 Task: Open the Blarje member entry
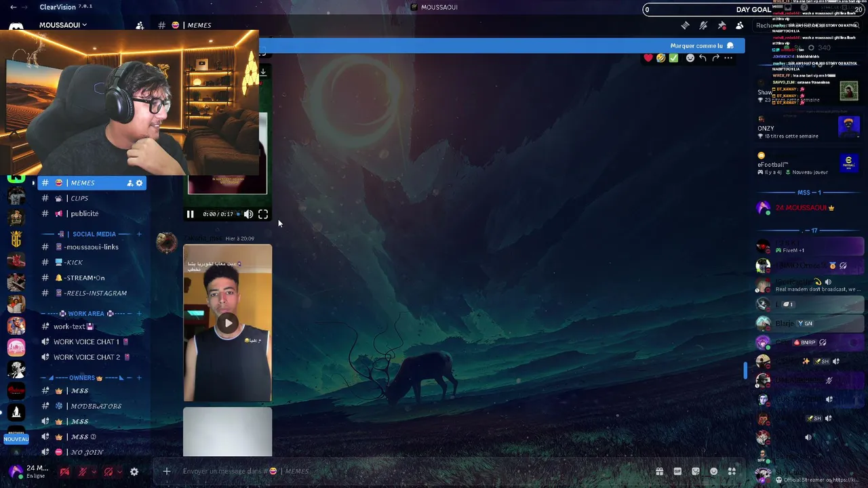[x=809, y=323]
